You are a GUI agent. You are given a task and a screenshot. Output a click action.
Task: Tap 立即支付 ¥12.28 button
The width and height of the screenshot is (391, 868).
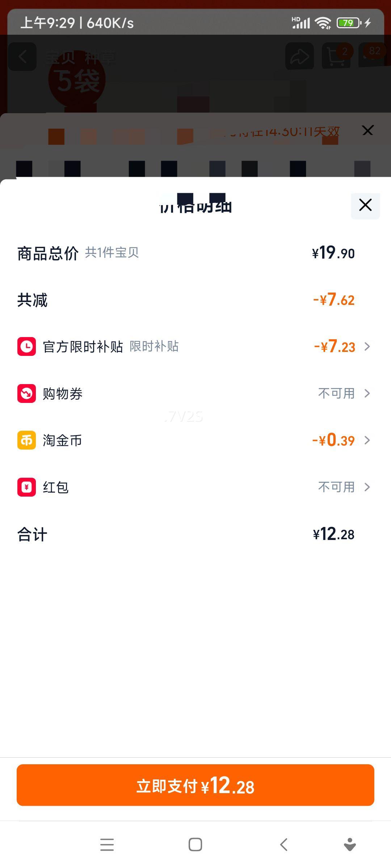pos(195,785)
